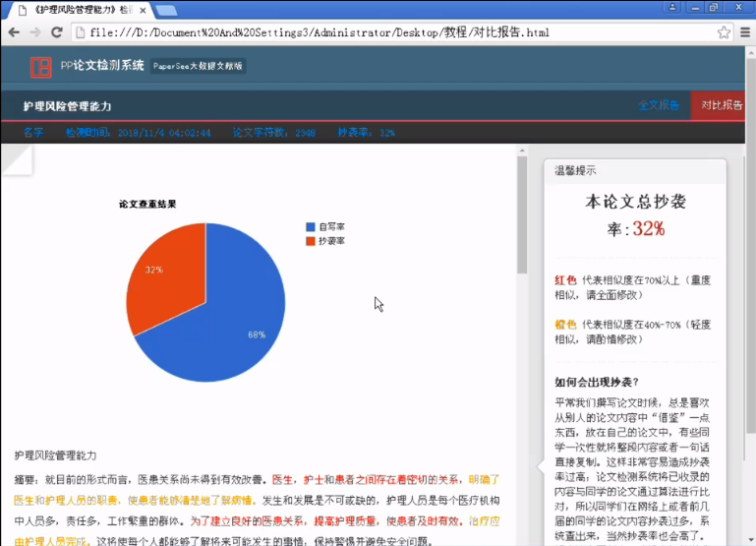Viewport: 756px width, 546px height.
Task: Click the folded page corner decoration icon
Action: [17, 159]
